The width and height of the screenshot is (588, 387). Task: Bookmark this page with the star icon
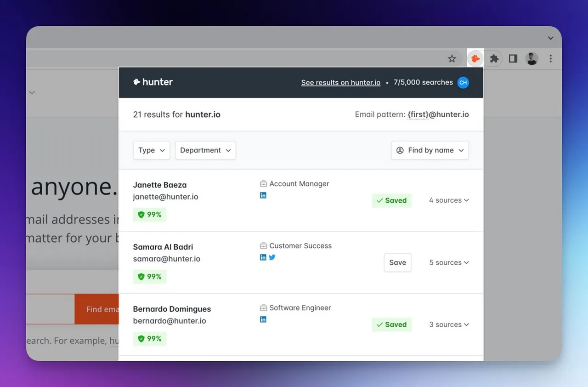point(452,59)
